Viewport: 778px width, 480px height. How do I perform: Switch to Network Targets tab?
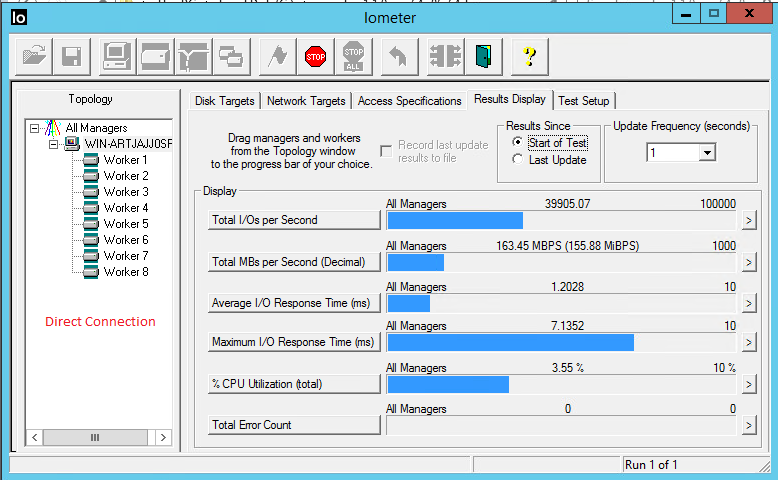coord(306,101)
